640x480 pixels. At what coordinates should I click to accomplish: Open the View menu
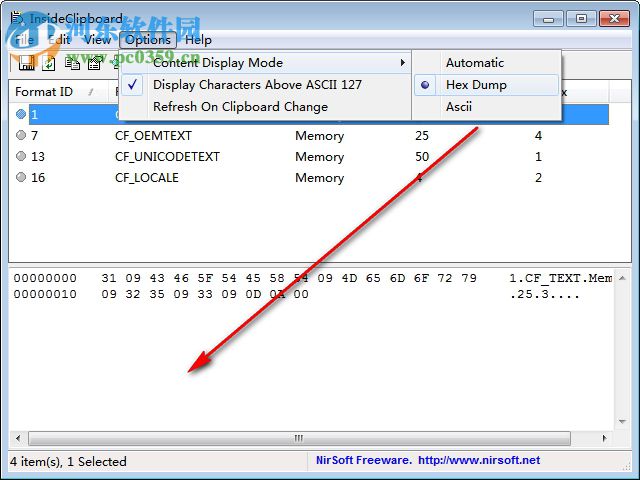coord(97,40)
